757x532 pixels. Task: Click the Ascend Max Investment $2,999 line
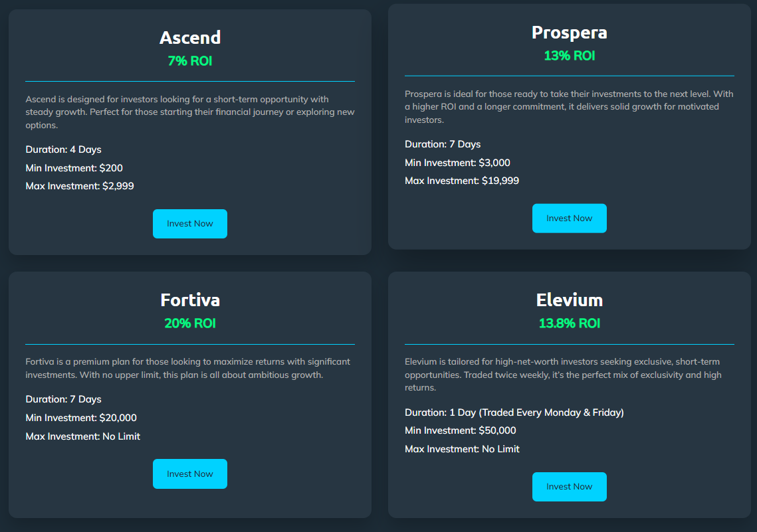[80, 186]
